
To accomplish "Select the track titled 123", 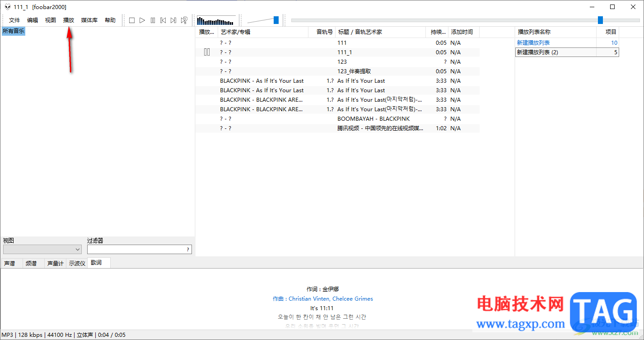I will (337, 61).
